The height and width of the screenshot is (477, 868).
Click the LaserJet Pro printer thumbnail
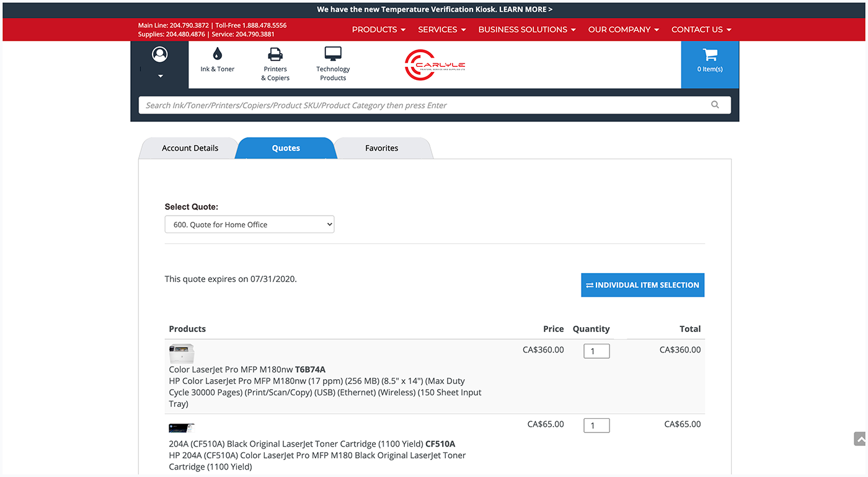182,354
